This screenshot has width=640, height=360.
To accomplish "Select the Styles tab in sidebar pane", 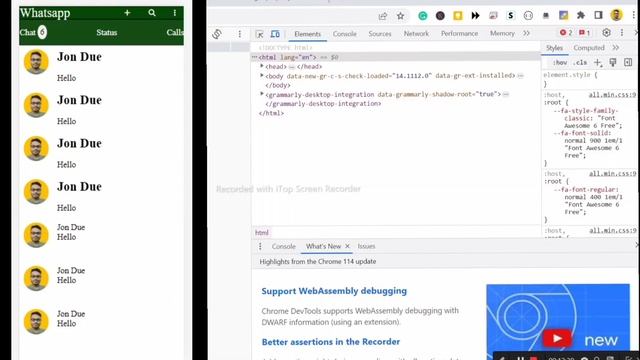I will [x=554, y=48].
